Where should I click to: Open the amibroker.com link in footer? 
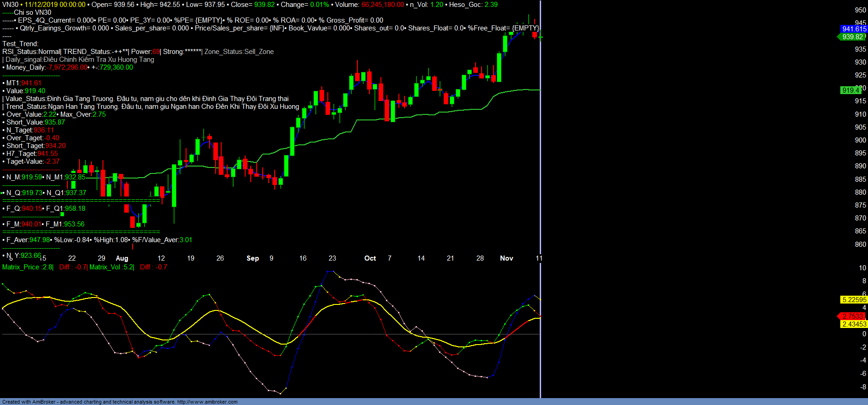207,402
